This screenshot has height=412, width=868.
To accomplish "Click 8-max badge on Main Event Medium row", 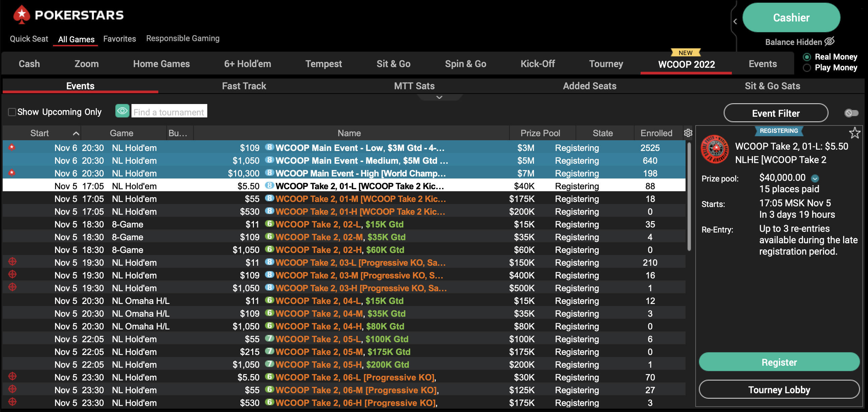I will [x=269, y=160].
